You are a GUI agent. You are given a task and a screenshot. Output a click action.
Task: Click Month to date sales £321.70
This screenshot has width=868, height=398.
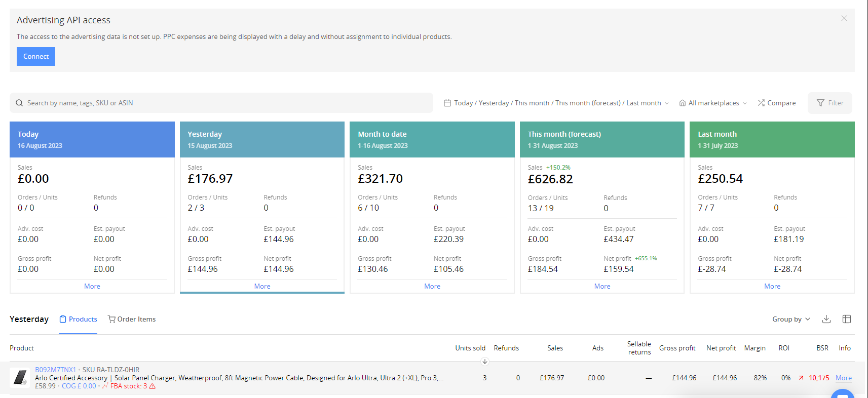tap(380, 179)
